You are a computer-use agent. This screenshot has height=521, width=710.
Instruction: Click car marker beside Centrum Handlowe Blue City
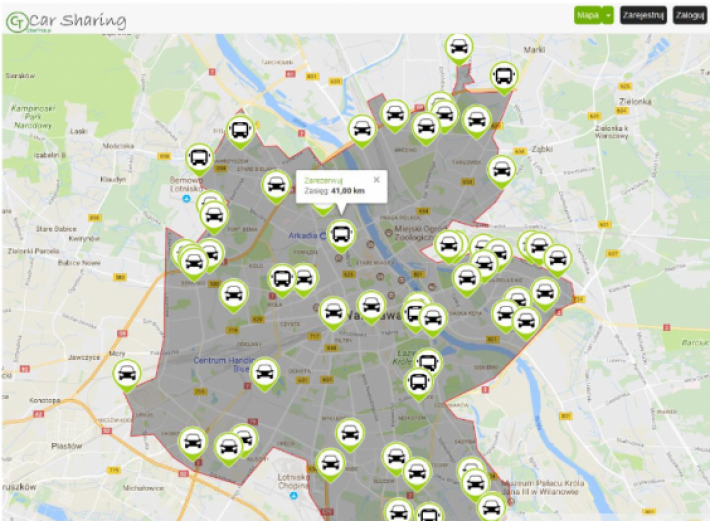[264, 372]
